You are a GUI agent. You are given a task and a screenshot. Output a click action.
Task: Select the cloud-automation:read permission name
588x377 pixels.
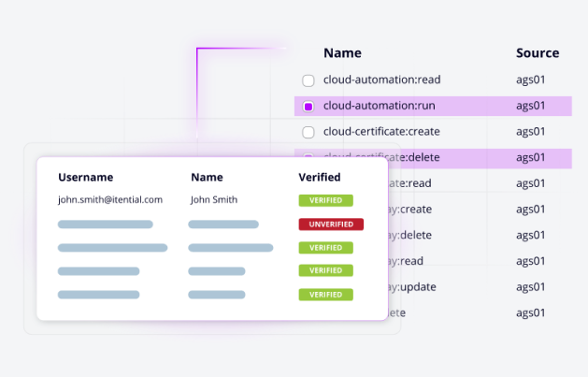381,80
